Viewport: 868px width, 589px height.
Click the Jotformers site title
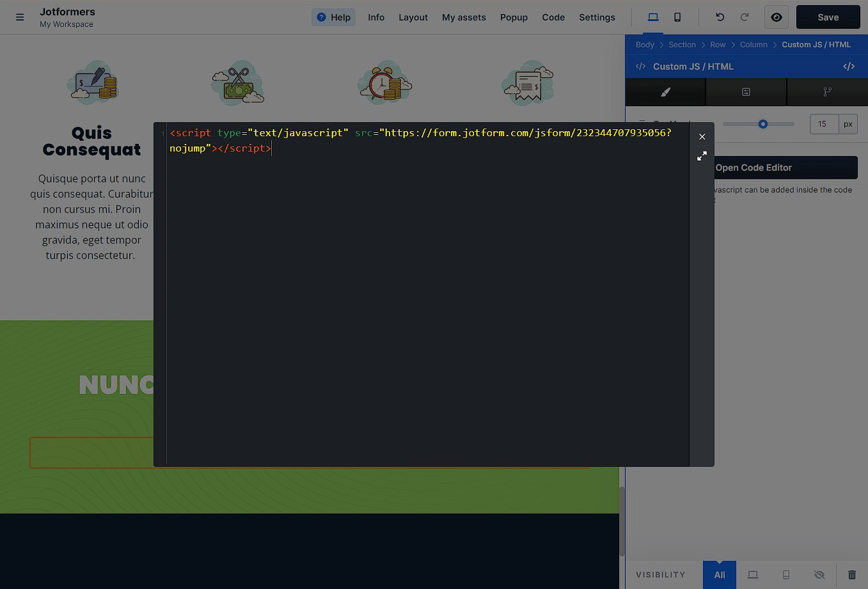[67, 12]
